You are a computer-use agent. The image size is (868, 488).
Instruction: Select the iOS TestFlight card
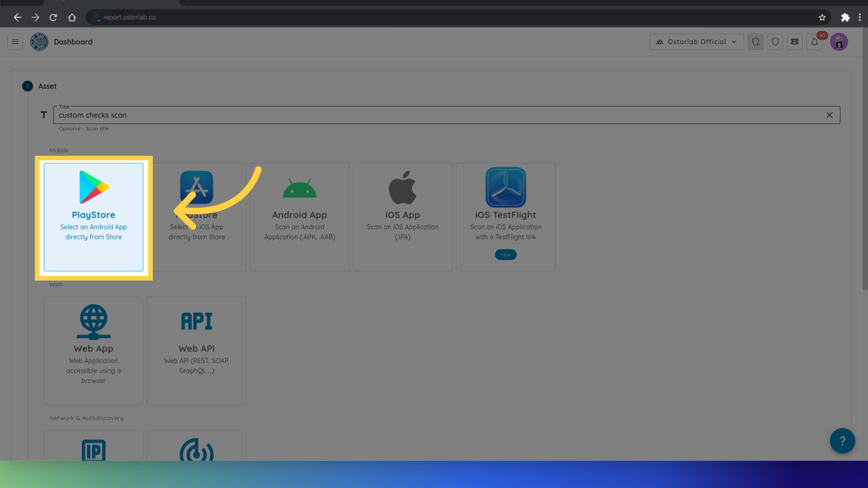505,217
